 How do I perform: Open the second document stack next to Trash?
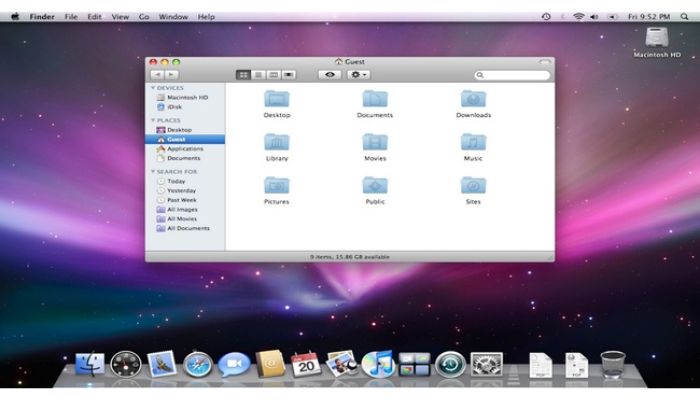(576, 365)
